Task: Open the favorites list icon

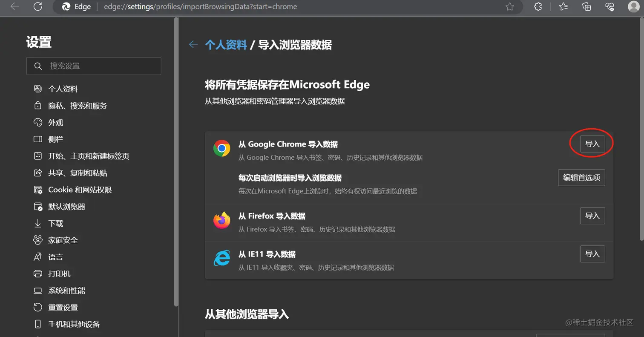Action: click(x=563, y=7)
